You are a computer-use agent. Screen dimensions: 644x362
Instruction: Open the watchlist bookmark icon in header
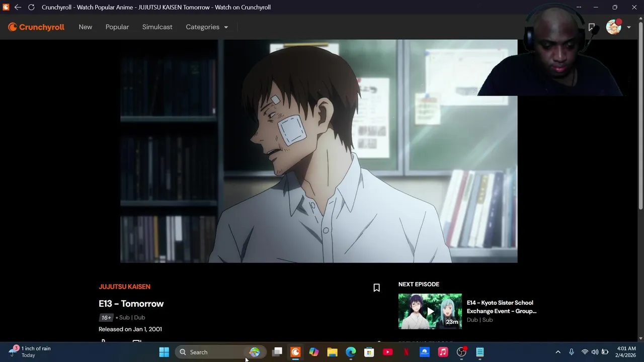click(x=592, y=27)
